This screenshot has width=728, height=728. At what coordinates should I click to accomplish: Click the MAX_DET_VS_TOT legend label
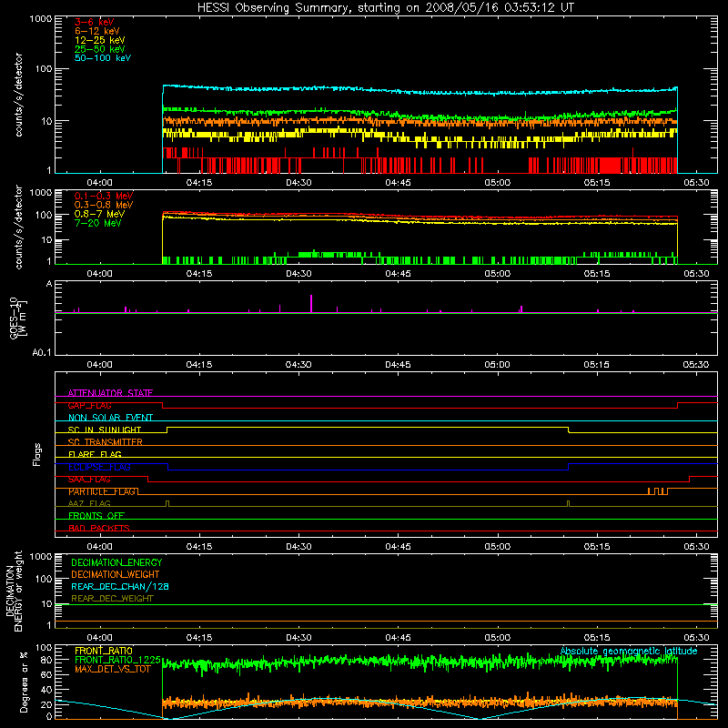coord(112,669)
